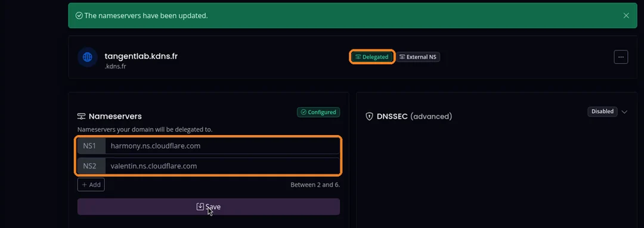Screen dimensions: 644x228
Task: Click the download icon on Save button
Action: coord(200,207)
